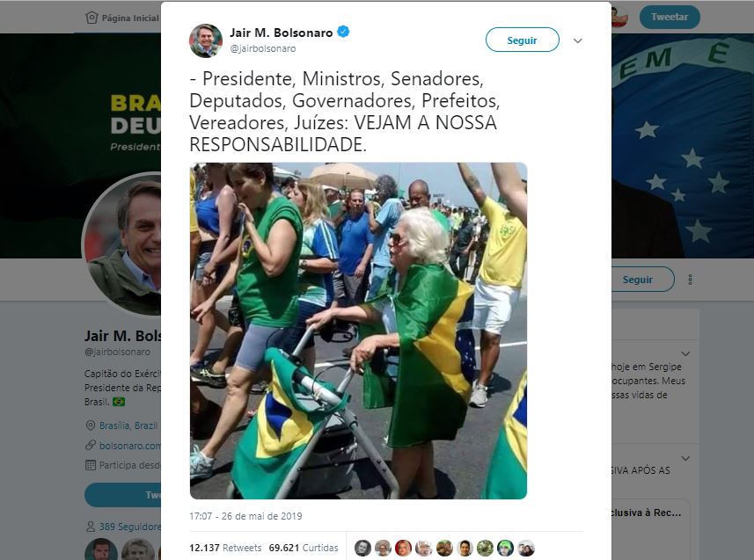The image size is (754, 560).
Task: Expand the tweet options chevron beside Seguir
Action: tap(578, 40)
